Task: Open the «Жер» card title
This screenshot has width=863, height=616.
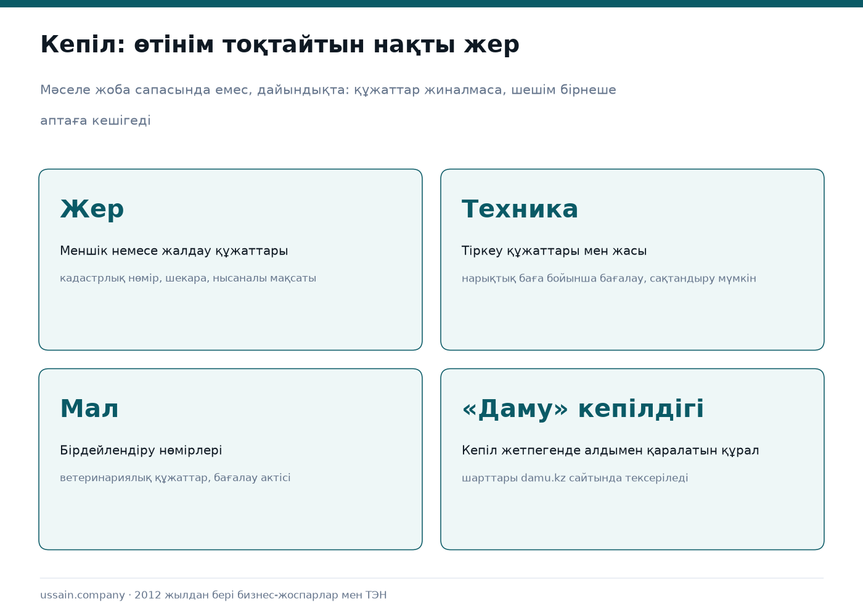Action: 92,209
